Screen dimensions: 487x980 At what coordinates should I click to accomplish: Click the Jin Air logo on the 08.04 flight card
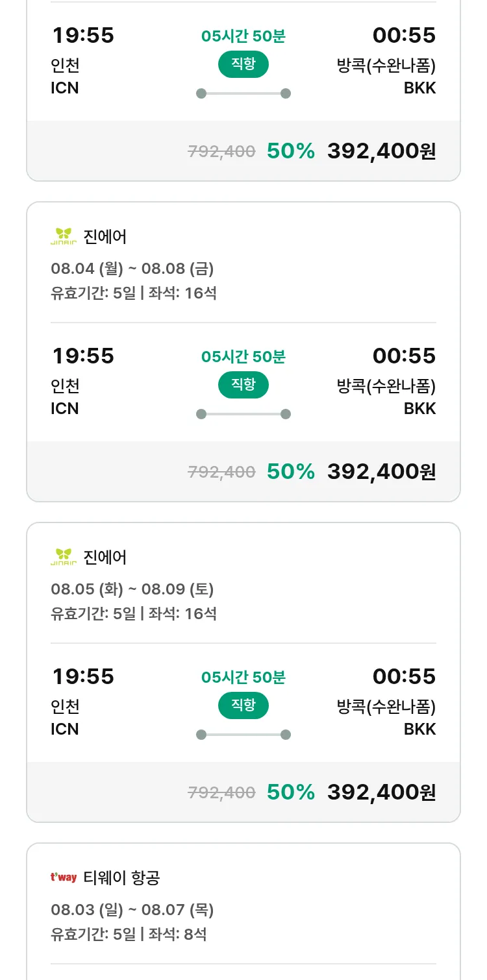[x=64, y=237]
